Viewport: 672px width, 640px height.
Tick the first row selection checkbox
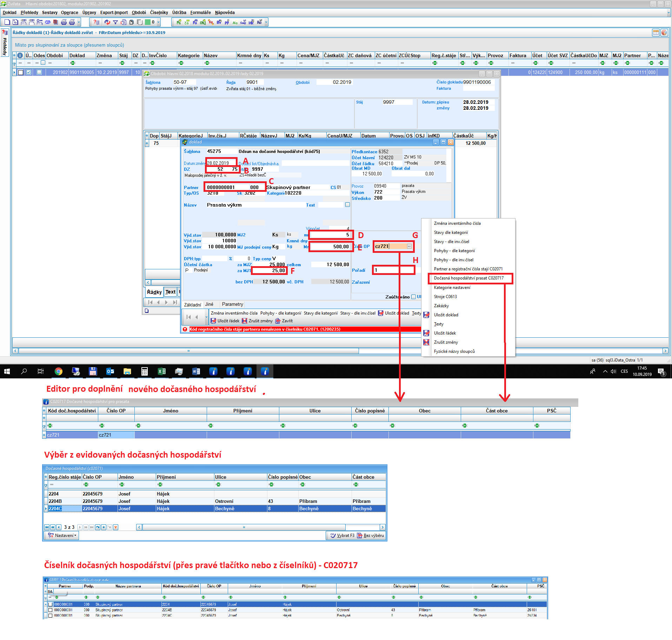point(21,72)
